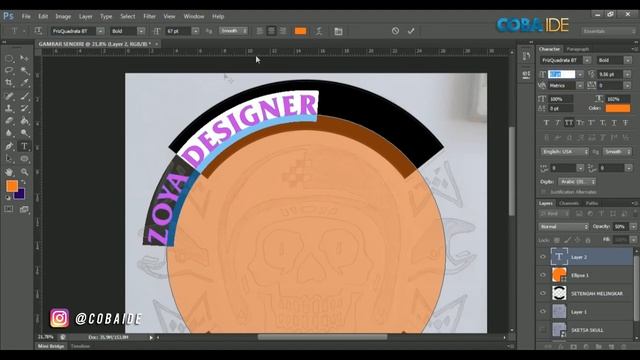
Task: Hide the SETENGAH MELINGKAR layer
Action: pyautogui.click(x=543, y=293)
